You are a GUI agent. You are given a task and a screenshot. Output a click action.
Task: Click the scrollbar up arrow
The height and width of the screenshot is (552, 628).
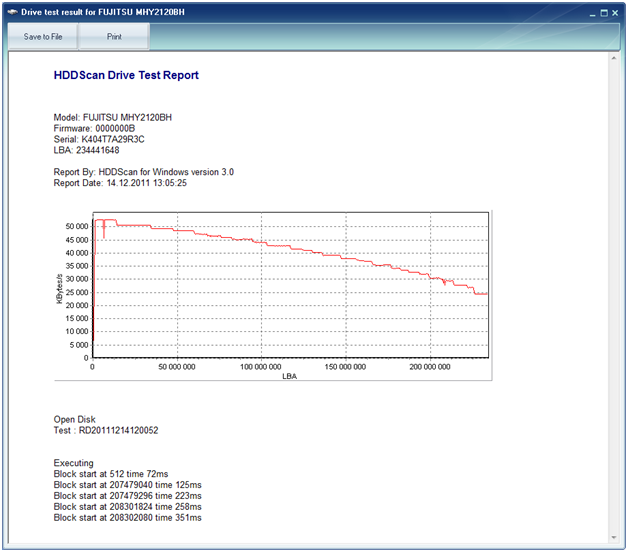pyautogui.click(x=614, y=58)
